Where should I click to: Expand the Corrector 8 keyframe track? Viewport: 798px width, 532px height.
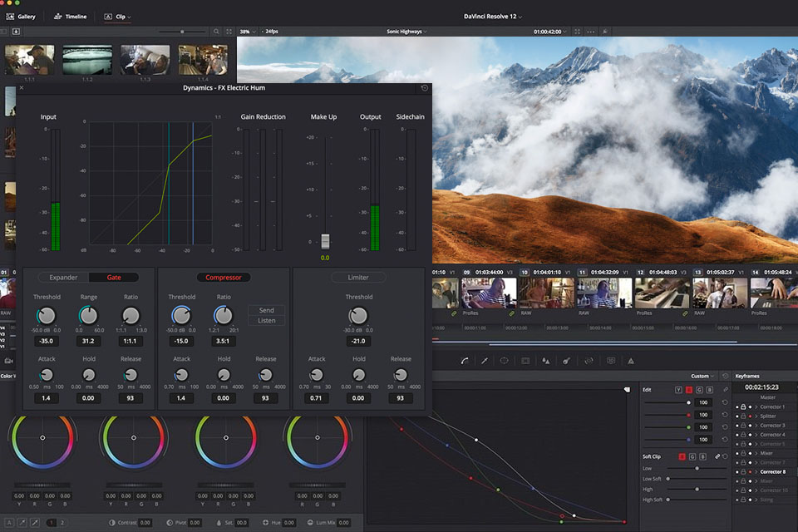click(x=756, y=471)
